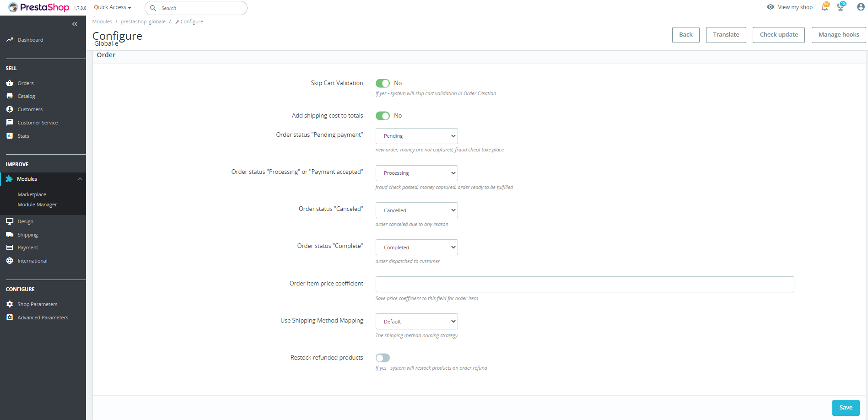868x420 pixels.
Task: Open the Quick Access menu
Action: pos(111,7)
